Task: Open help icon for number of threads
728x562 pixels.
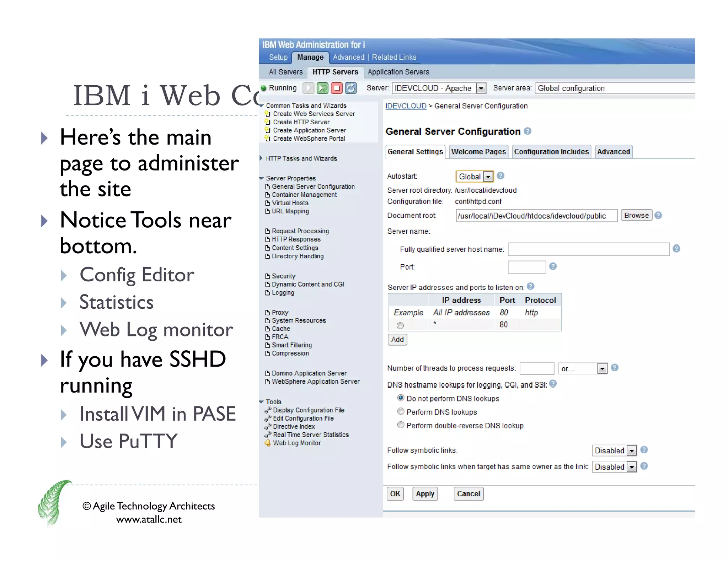Action: (x=615, y=368)
